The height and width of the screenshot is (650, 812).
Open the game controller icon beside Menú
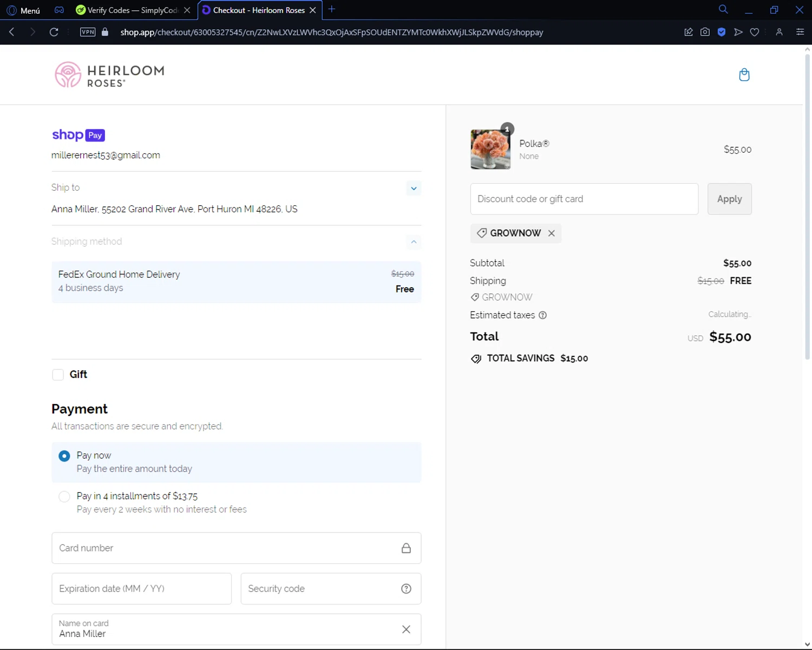[60, 10]
